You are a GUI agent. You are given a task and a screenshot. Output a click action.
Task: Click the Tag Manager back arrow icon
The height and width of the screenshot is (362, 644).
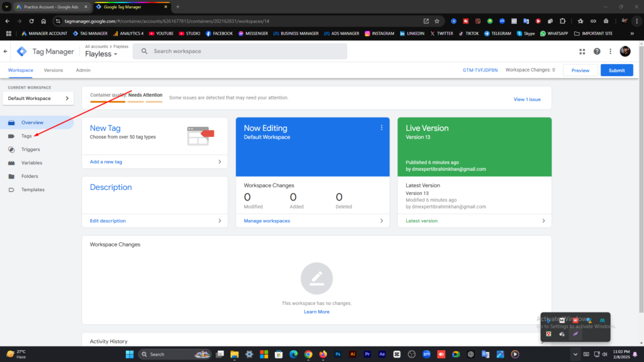click(x=5, y=52)
